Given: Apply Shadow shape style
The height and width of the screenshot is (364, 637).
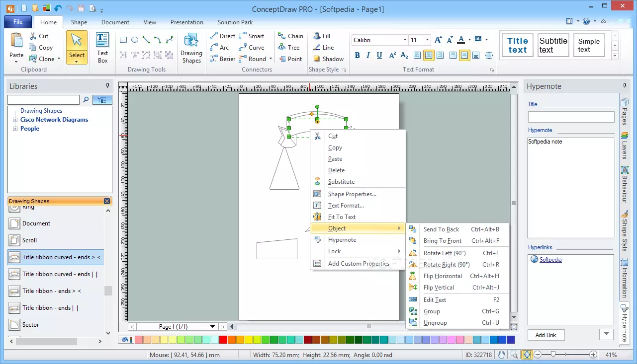Looking at the screenshot, I should click(329, 59).
